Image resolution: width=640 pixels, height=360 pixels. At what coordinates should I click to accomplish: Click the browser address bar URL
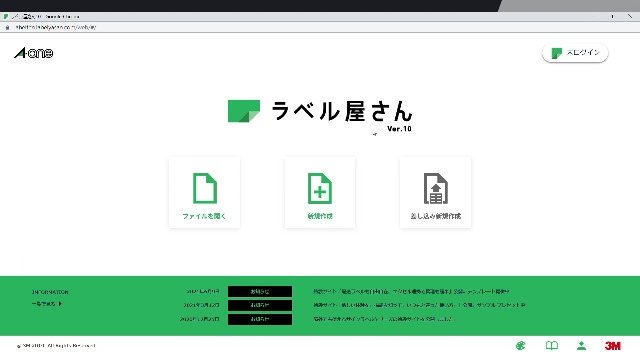[56, 27]
